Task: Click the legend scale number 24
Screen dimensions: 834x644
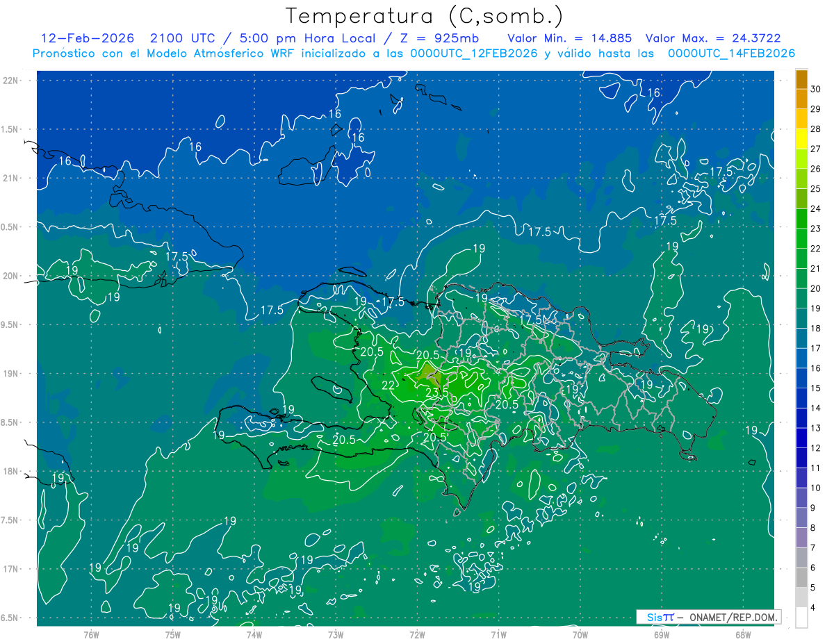Action: 816,208
